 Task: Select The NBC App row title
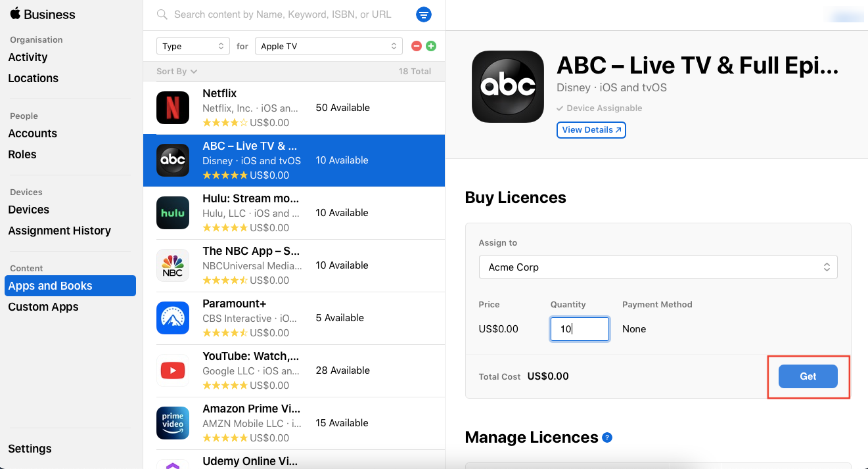coord(251,251)
